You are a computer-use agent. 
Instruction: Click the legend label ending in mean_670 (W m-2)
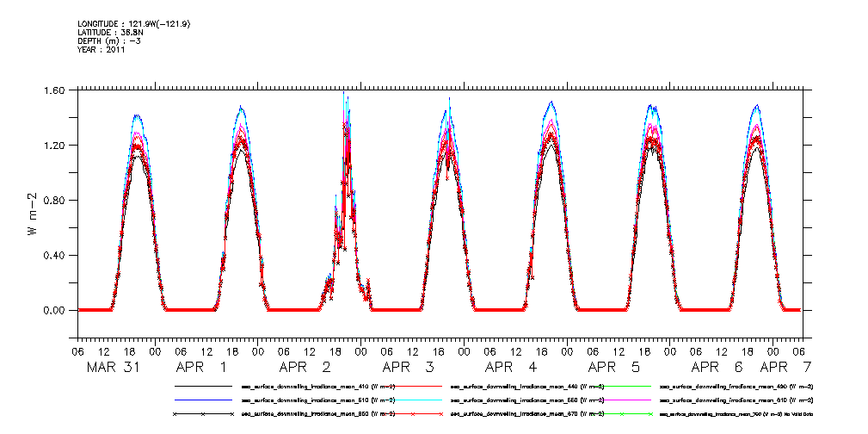point(527,414)
